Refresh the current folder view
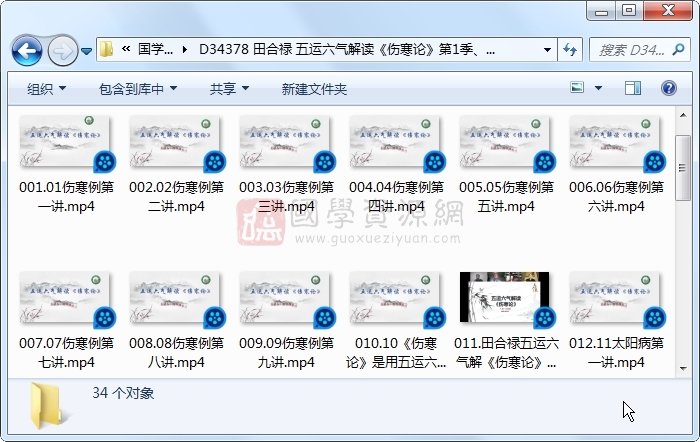 (x=570, y=50)
